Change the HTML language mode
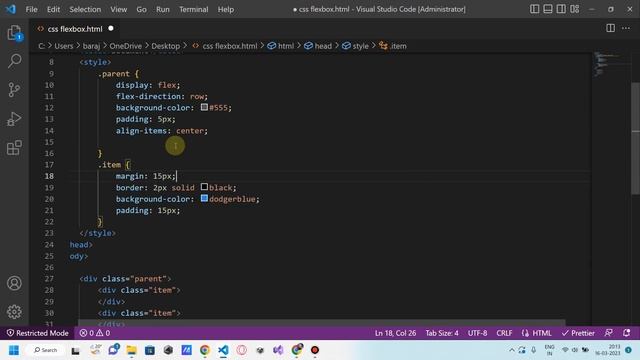The image size is (640, 360). 537,333
